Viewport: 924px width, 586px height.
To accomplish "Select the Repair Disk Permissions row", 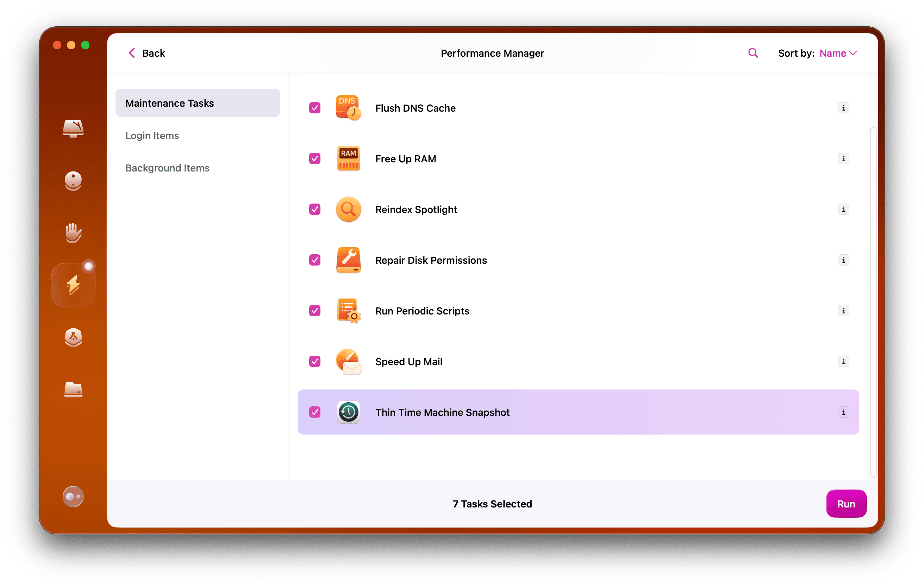I will 431,260.
